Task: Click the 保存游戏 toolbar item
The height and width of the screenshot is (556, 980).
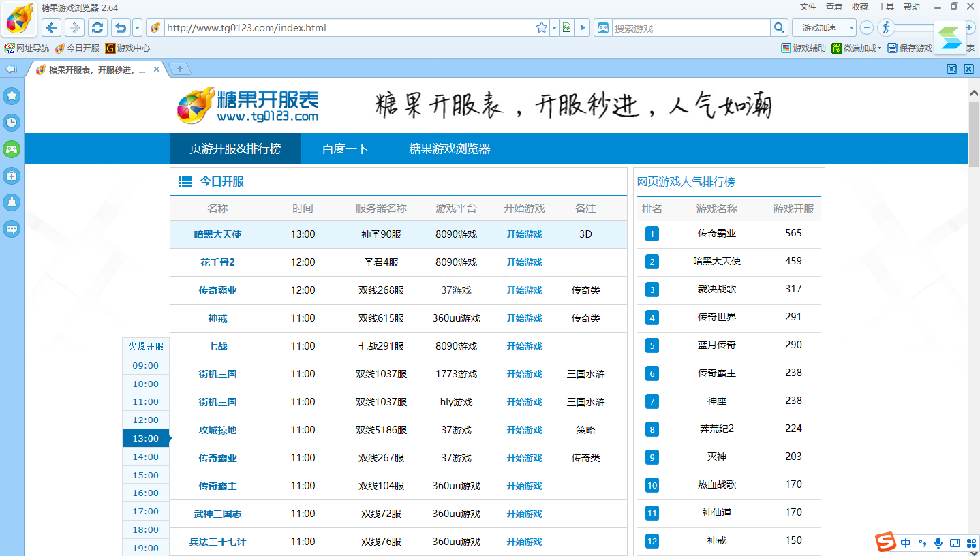Action: pos(910,48)
